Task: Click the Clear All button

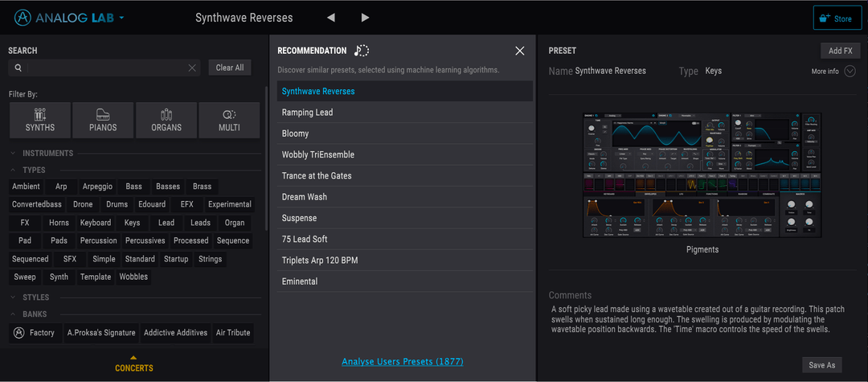Action: (x=230, y=68)
